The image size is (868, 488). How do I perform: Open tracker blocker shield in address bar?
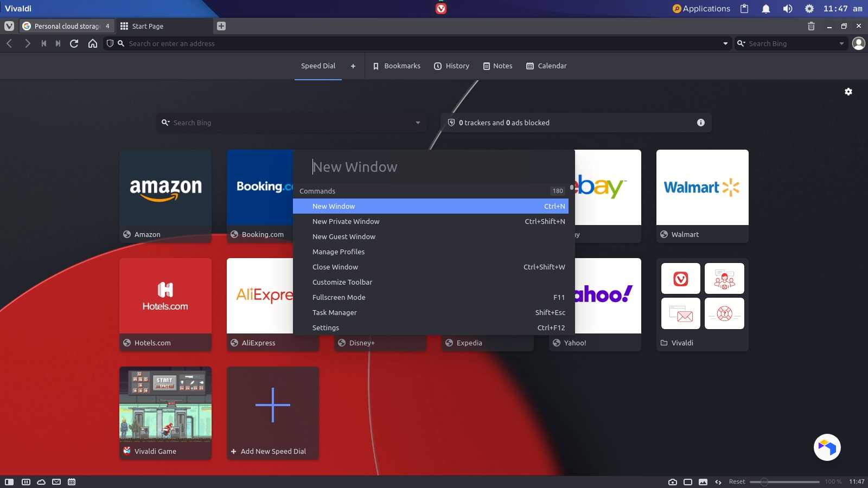click(x=110, y=43)
